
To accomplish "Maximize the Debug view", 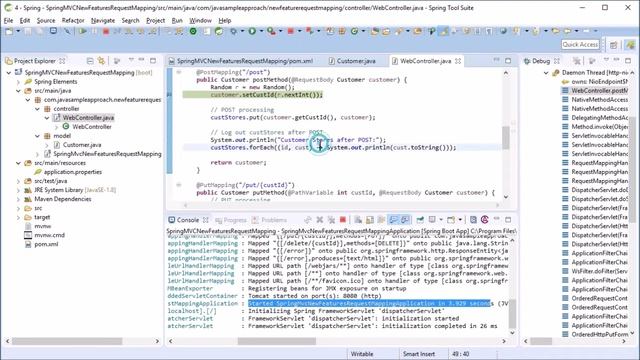I will pos(628,60).
